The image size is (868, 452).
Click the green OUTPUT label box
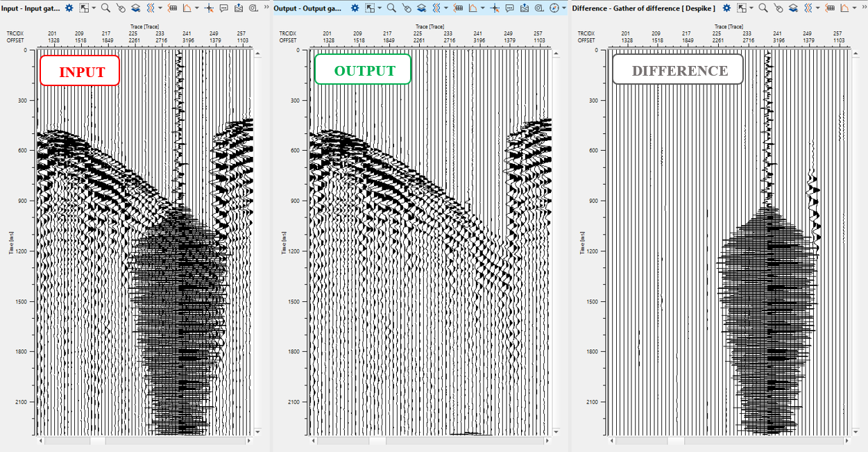pyautogui.click(x=363, y=71)
